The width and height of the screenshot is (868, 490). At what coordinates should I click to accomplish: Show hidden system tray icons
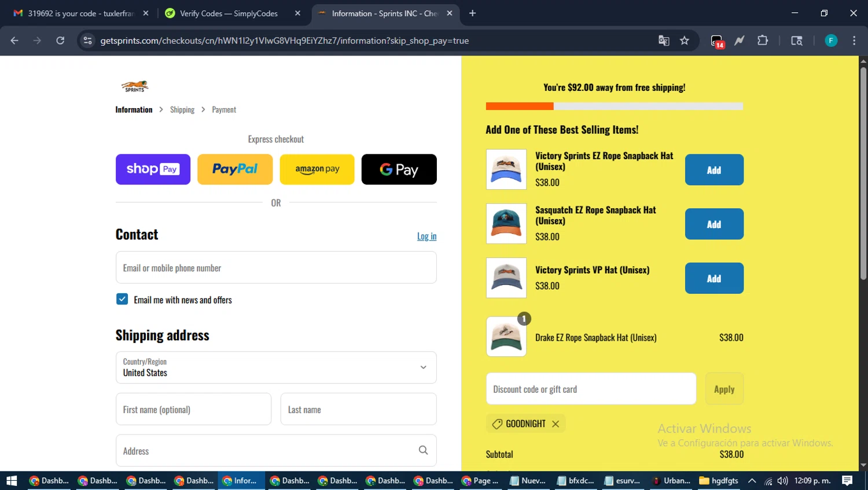click(x=752, y=481)
